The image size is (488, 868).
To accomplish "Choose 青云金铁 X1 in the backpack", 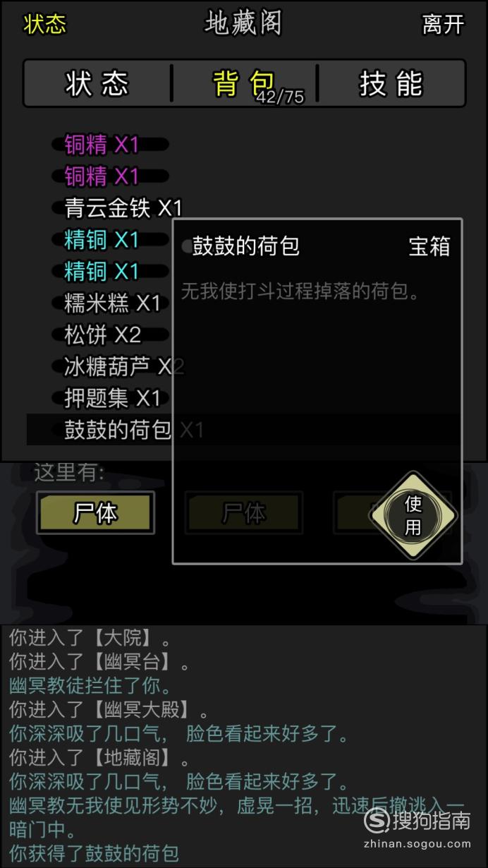I will [x=123, y=207].
